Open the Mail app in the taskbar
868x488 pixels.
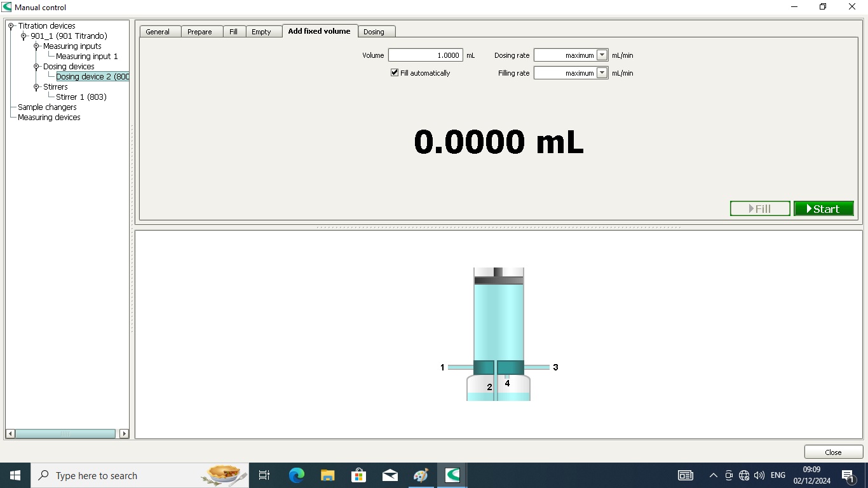[x=390, y=475]
